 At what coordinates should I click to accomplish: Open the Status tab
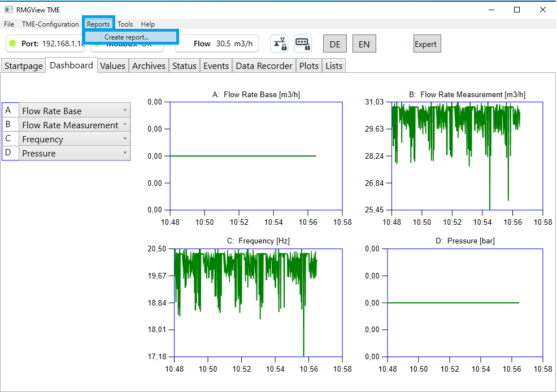[x=184, y=66]
